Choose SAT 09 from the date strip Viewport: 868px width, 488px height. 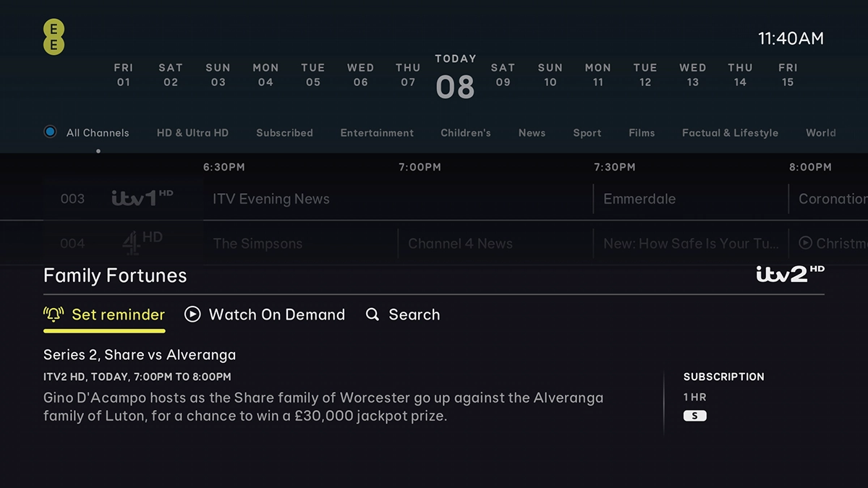(503, 75)
